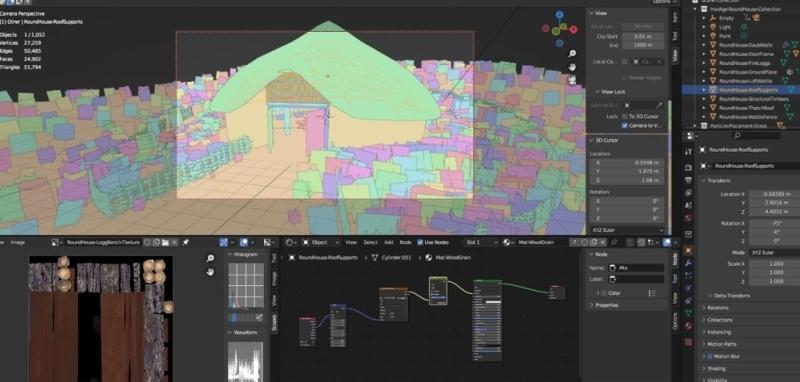Enable the Local Camera checkbox

[x=624, y=62]
